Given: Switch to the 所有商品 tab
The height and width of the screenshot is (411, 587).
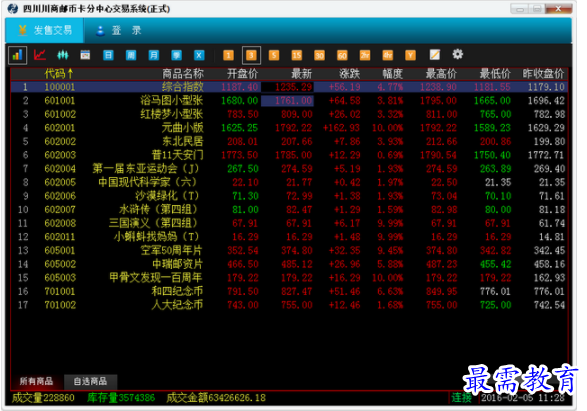Looking at the screenshot, I should 36,381.
